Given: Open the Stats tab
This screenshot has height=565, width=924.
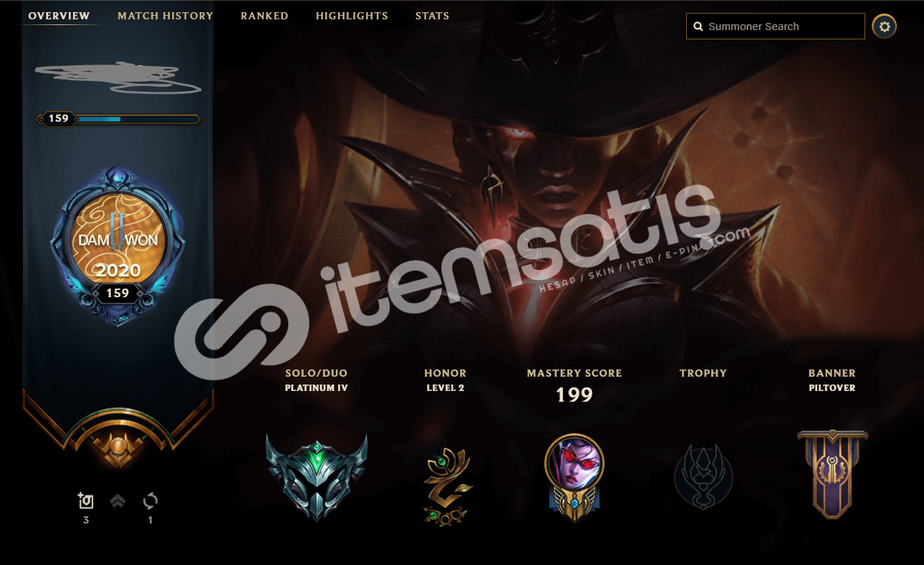Looking at the screenshot, I should 433,16.
